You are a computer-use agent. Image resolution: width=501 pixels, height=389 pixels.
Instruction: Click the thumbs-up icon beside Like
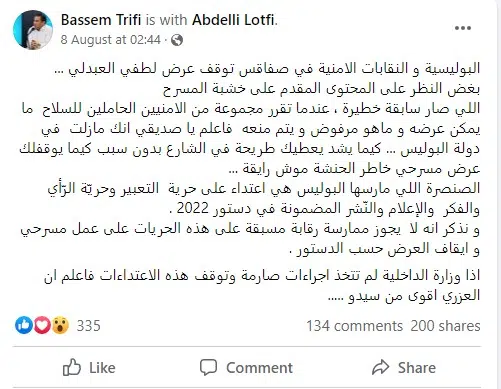coord(72,367)
